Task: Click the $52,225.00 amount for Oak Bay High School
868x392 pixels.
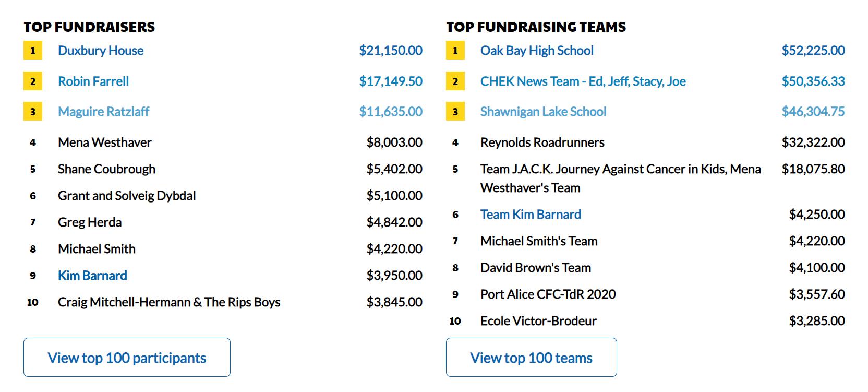Action: [x=813, y=51]
